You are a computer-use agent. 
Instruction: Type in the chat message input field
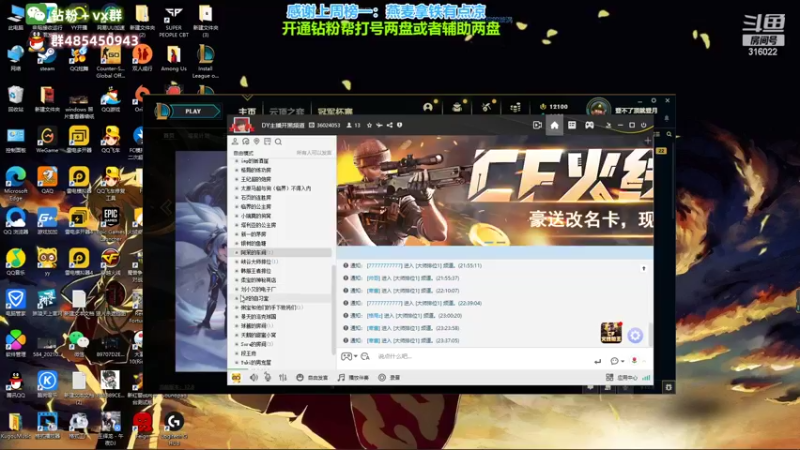pos(480,356)
